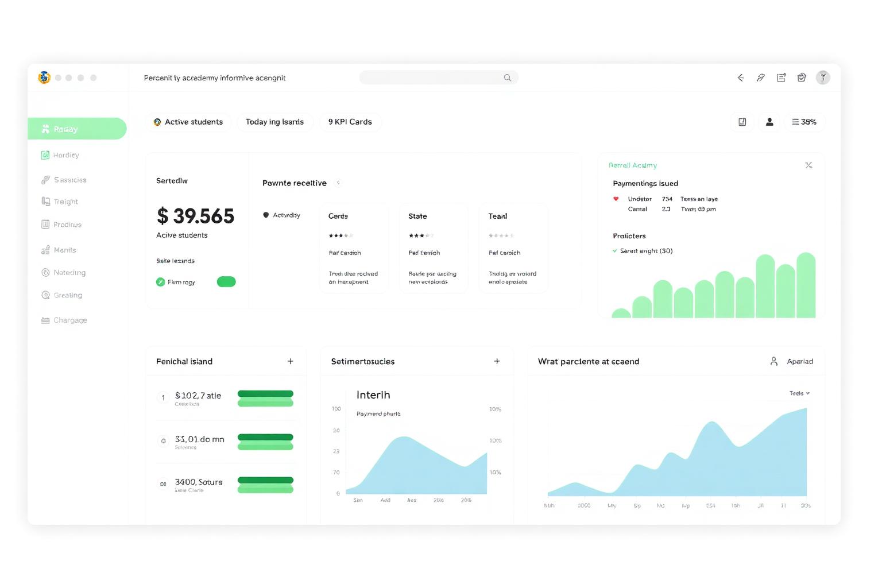Viewport: 882px width, 588px height.
Task: Click the stars rating in Cards card
Action: tap(341, 235)
